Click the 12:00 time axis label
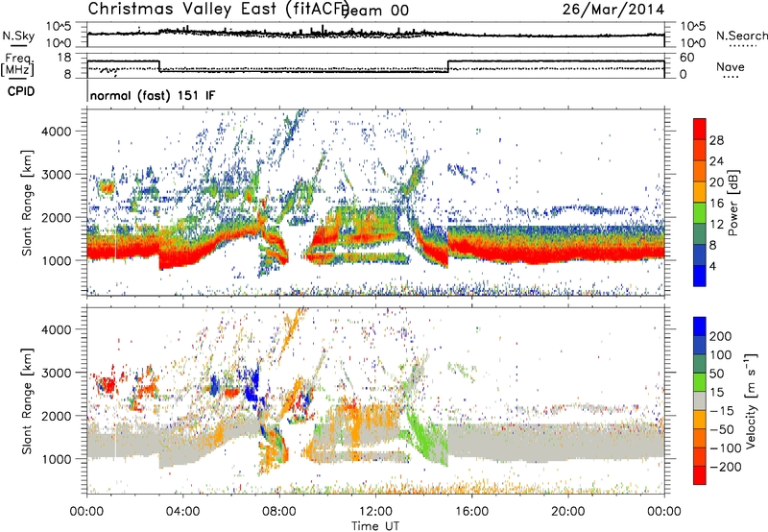768x532 pixels. [375, 512]
